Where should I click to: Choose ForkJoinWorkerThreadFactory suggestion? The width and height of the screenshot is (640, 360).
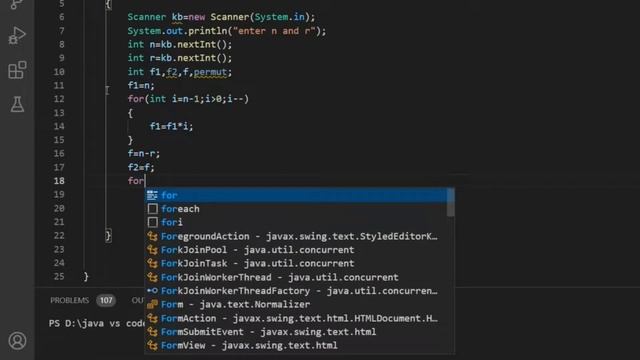pos(296,291)
